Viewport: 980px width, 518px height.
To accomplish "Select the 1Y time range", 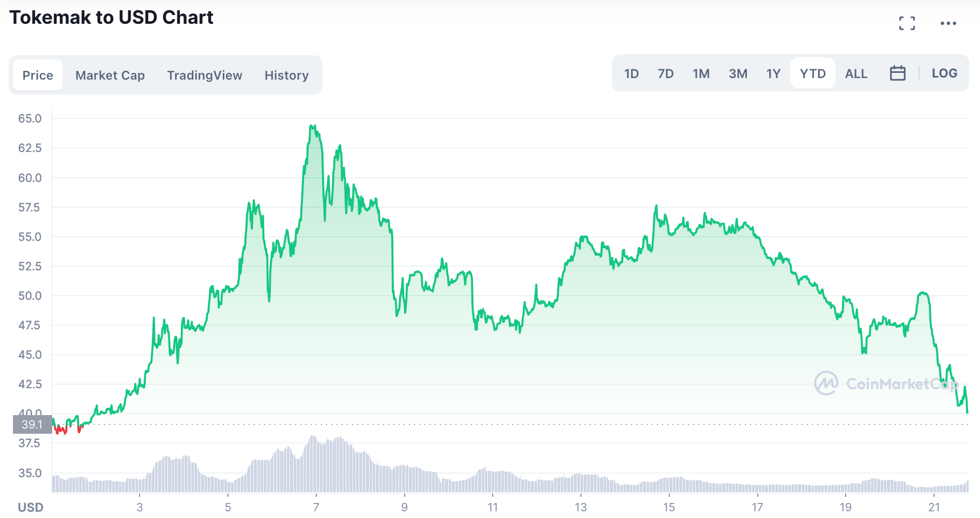I will click(773, 73).
